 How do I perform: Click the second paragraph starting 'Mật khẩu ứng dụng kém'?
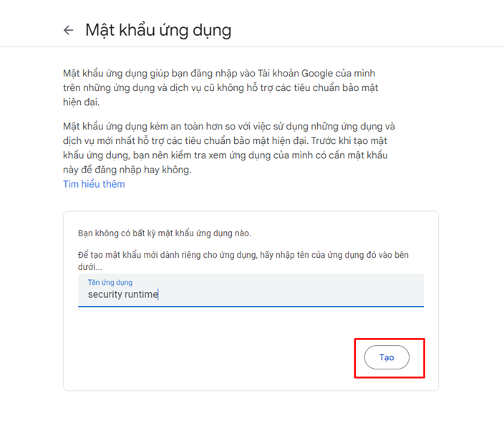228,147
